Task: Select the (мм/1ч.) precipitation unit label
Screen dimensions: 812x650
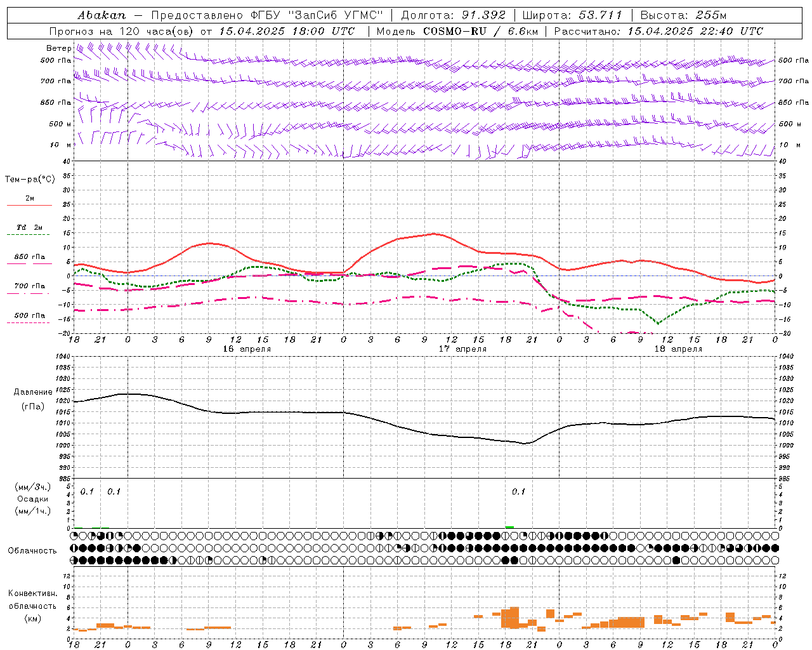Action: 33,511
